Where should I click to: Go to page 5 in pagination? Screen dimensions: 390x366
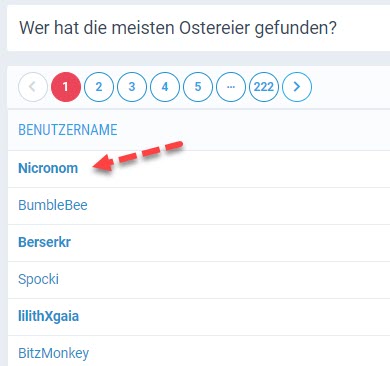(x=198, y=87)
